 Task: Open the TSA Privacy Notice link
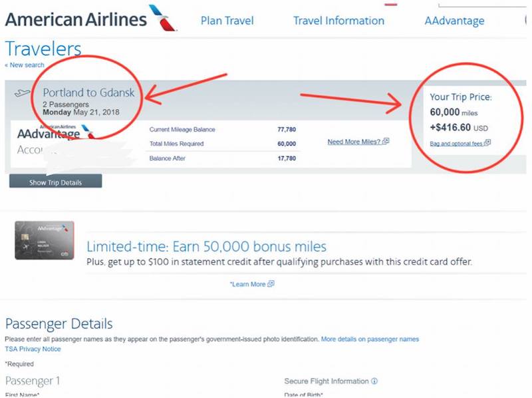(x=33, y=349)
